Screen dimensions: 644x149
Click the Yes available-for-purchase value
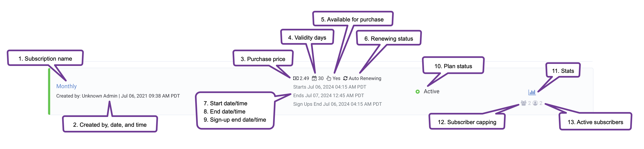(x=336, y=78)
